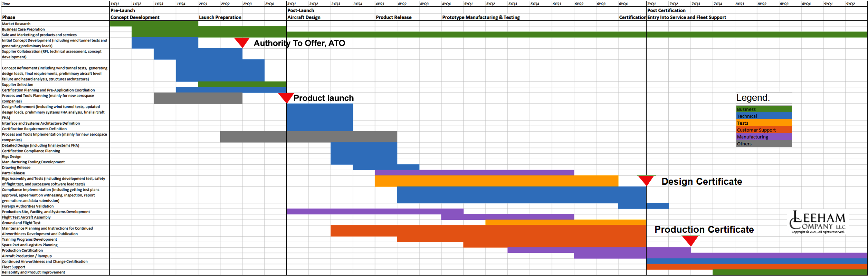Select the gray Others legend swatch
Screen dimensions: 868x278
click(764, 144)
